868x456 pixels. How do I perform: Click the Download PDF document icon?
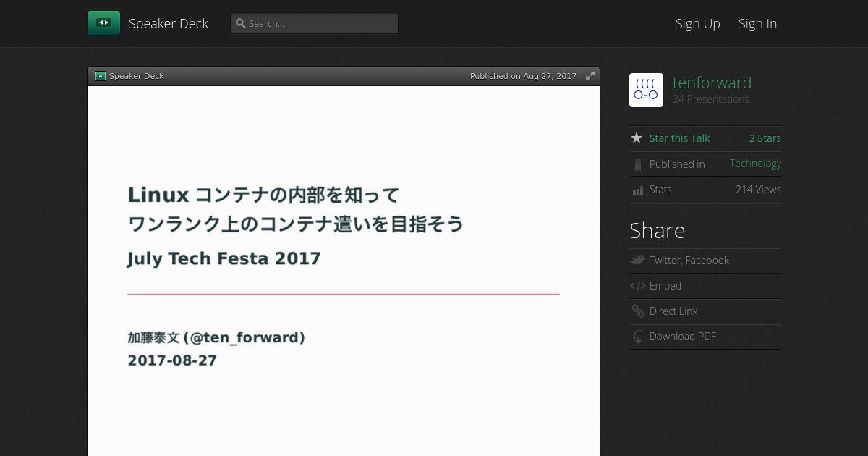(x=637, y=337)
